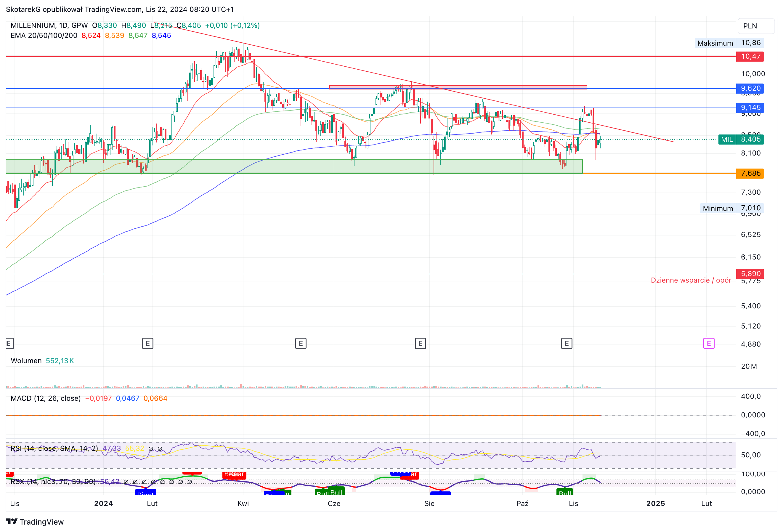Click the MACD (12, 26, close) legend
This screenshot has height=532, width=783.
(46, 399)
